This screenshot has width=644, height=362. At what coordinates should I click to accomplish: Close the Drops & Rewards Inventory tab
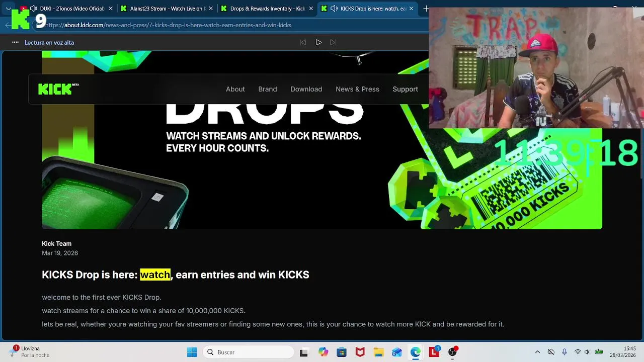311,9
